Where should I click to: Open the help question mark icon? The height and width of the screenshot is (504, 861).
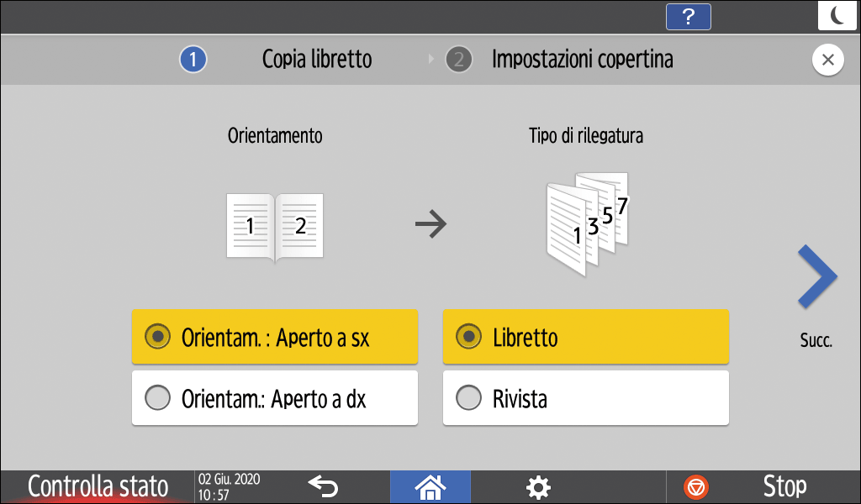(x=688, y=17)
